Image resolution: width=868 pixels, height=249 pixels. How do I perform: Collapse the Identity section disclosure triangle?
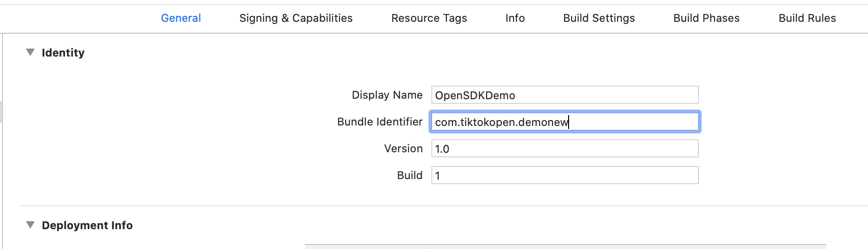click(x=30, y=53)
